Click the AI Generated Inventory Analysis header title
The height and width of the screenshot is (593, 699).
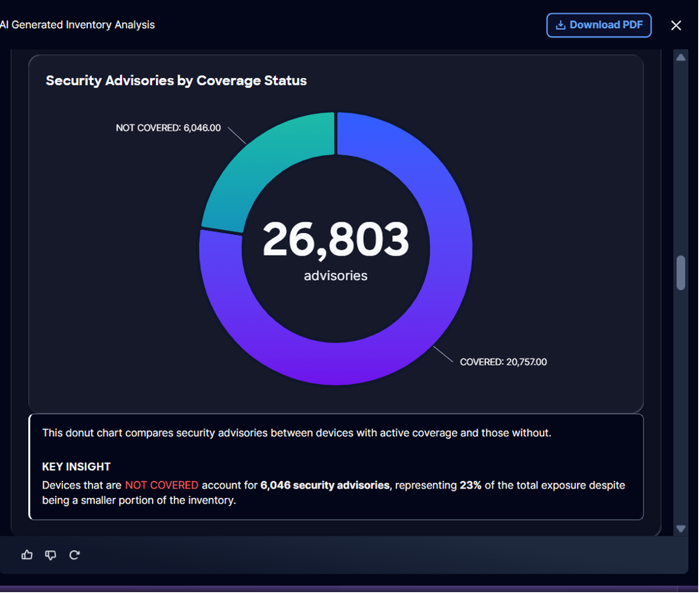tap(78, 25)
